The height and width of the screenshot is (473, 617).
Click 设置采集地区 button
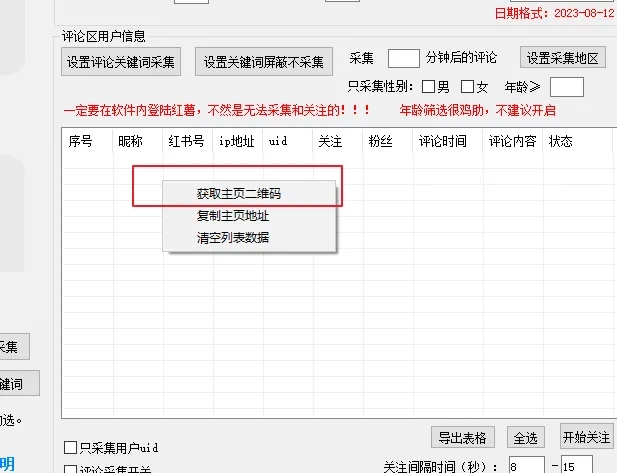click(563, 57)
